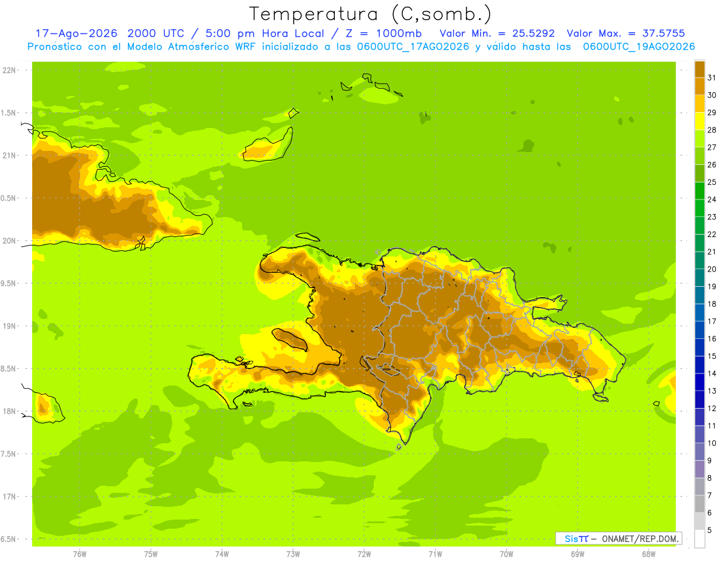Click legend swatch between 26 and 25
728x562 pixels.
pyautogui.click(x=699, y=173)
